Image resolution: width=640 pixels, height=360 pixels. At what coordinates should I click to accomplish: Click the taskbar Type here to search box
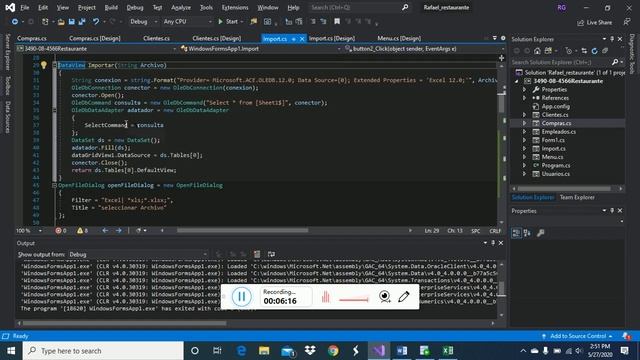pyautogui.click(x=103, y=351)
